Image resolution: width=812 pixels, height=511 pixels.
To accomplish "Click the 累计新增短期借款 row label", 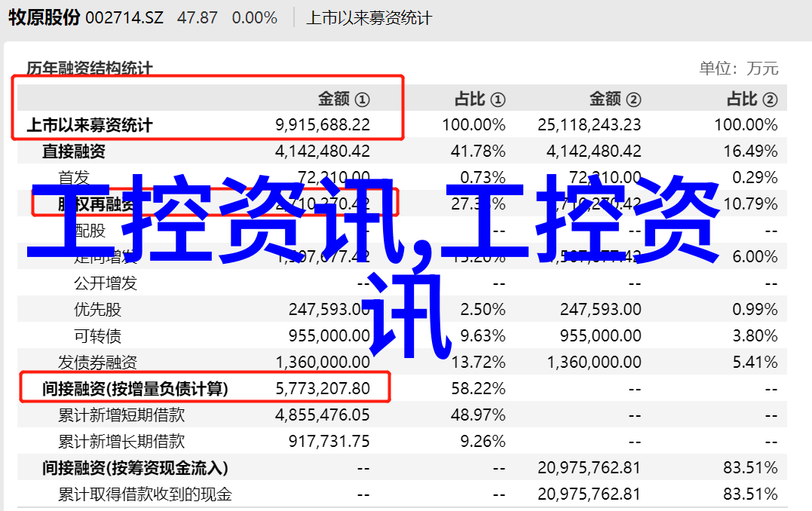I will pyautogui.click(x=121, y=415).
